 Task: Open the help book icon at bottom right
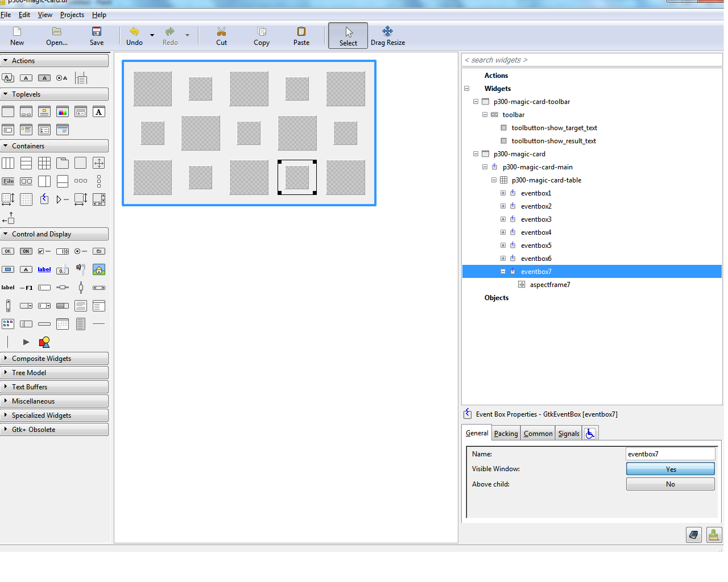[x=694, y=535]
